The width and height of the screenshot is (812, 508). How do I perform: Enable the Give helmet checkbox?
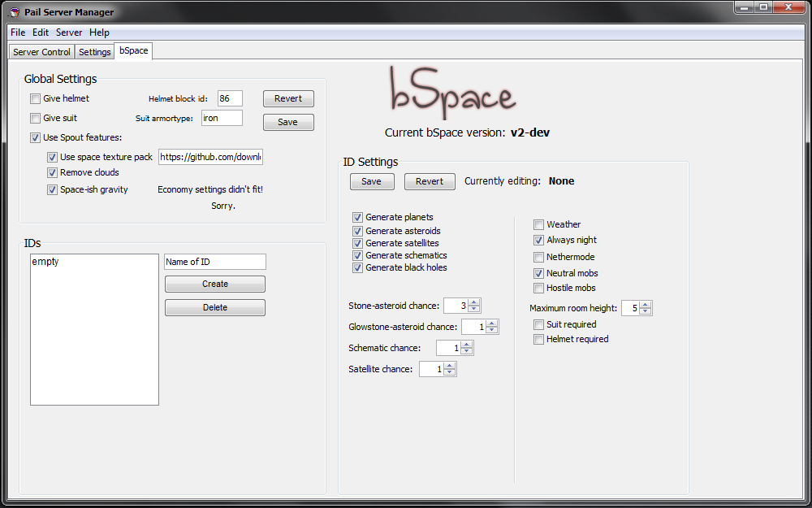click(35, 98)
